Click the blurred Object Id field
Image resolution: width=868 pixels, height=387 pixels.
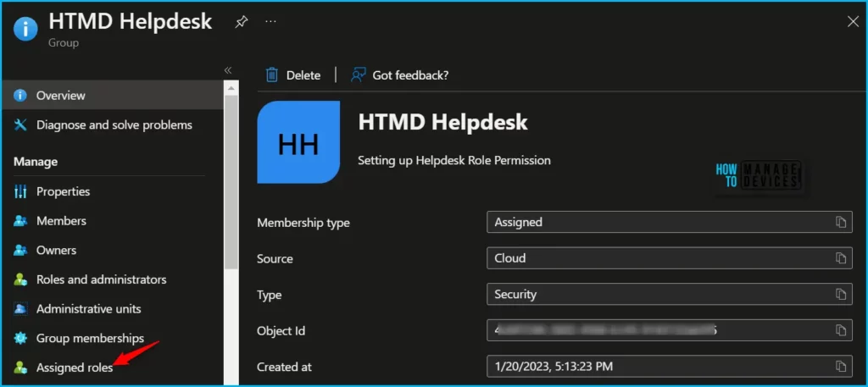670,330
